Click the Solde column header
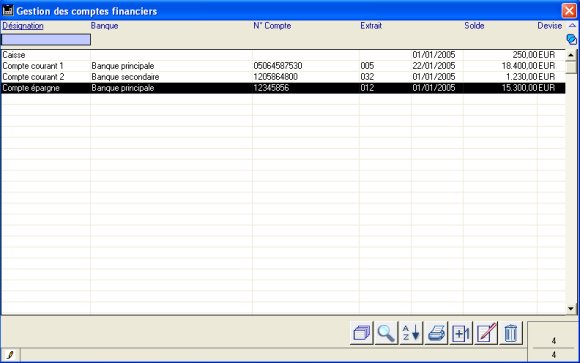Screen dimensions: 580x363 point(474,26)
